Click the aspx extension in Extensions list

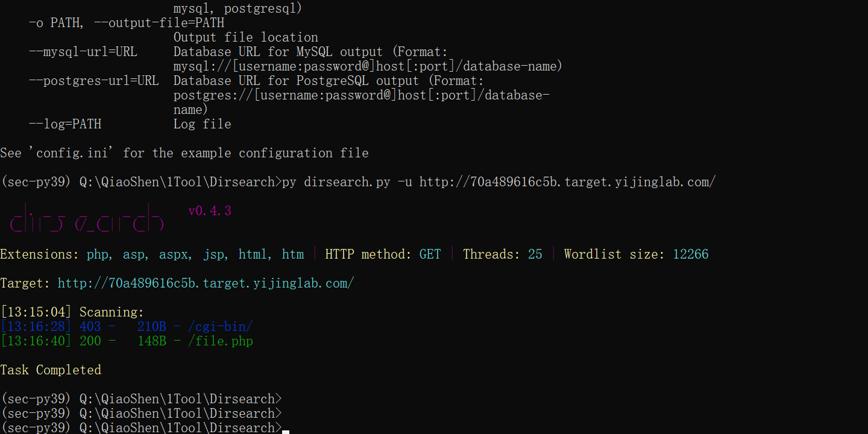pyautogui.click(x=174, y=254)
